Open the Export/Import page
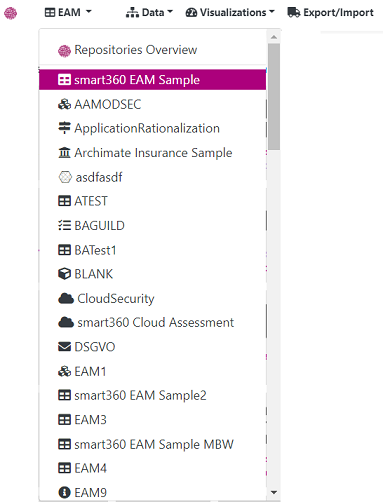This screenshot has width=383, height=502. click(330, 13)
